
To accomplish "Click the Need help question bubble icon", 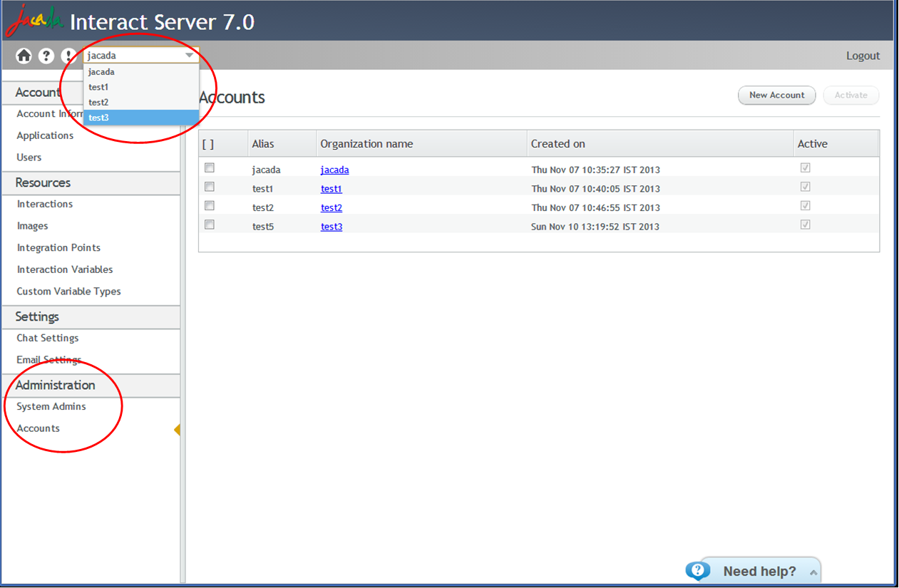I will (x=698, y=570).
